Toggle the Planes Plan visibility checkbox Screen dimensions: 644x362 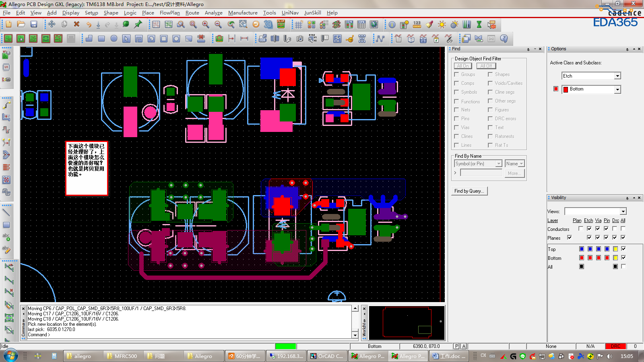[x=570, y=238]
